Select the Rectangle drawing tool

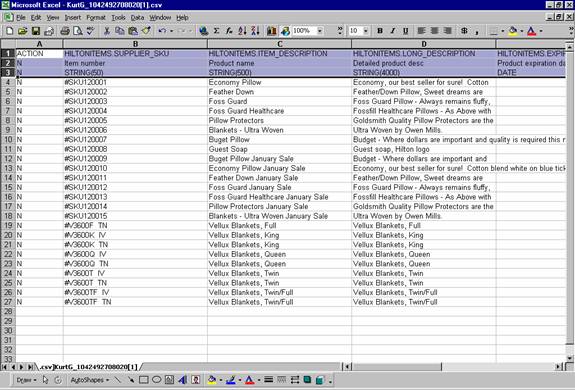pos(143,380)
